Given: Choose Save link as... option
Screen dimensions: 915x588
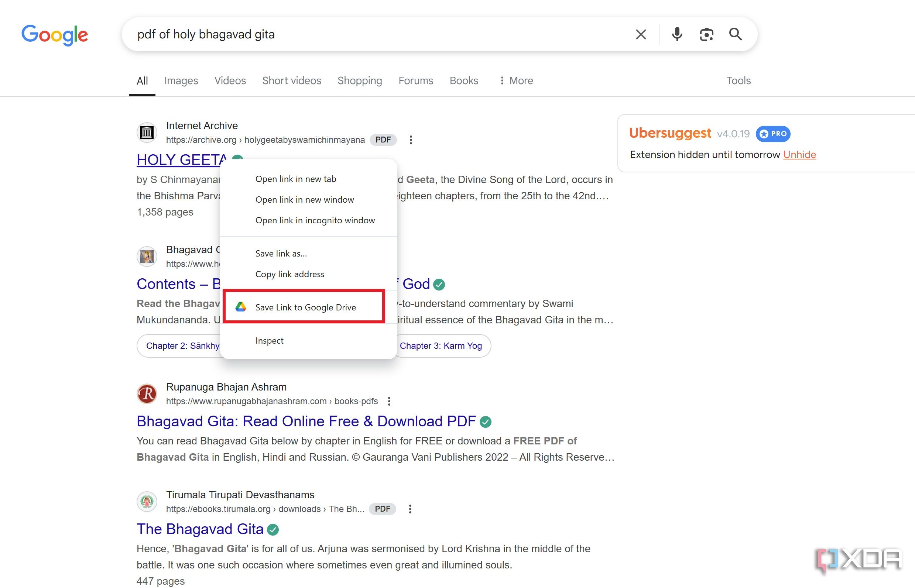Looking at the screenshot, I should (309, 254).
